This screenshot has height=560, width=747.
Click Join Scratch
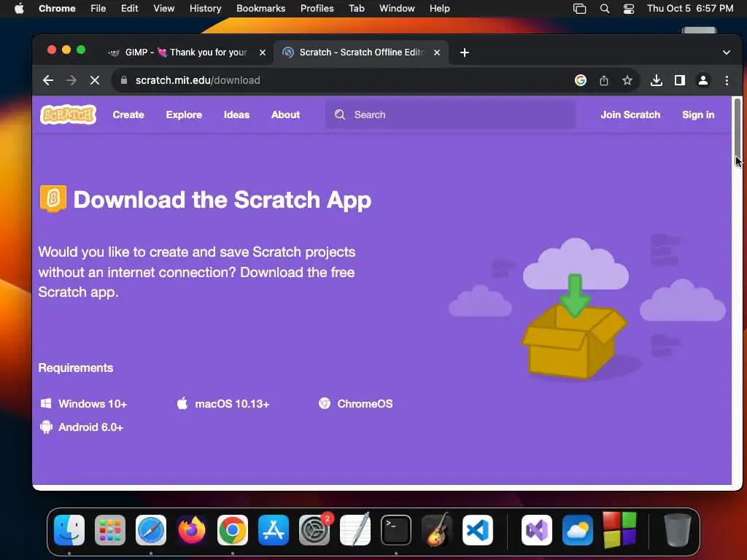click(630, 114)
